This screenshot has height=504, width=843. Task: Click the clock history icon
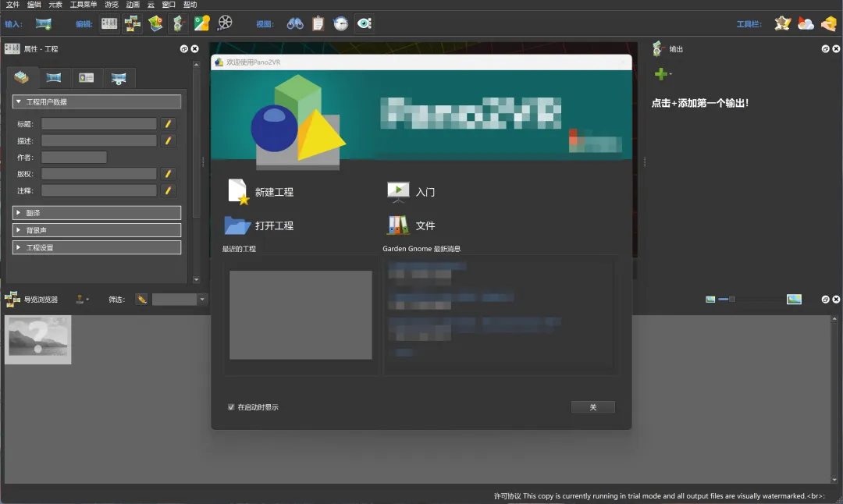pyautogui.click(x=341, y=23)
